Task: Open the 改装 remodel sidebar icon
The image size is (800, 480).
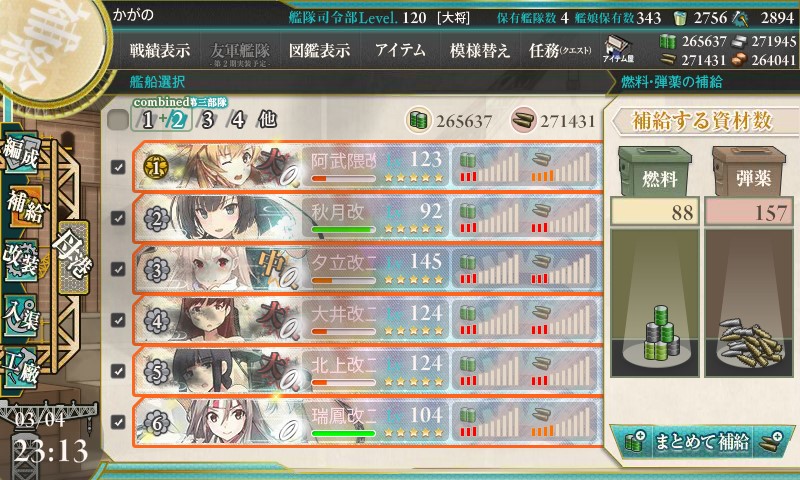Action: pyautogui.click(x=20, y=260)
